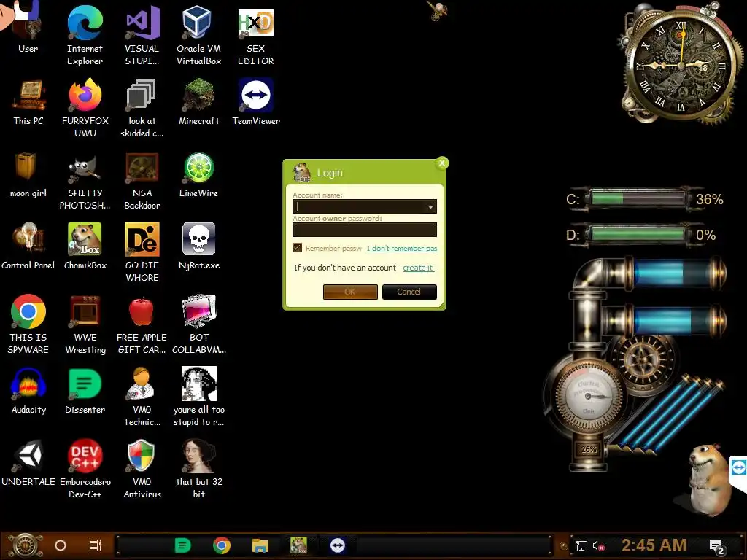Switch to Dissenter in the taskbar
Viewport: 747px width, 560px height.
[182, 545]
